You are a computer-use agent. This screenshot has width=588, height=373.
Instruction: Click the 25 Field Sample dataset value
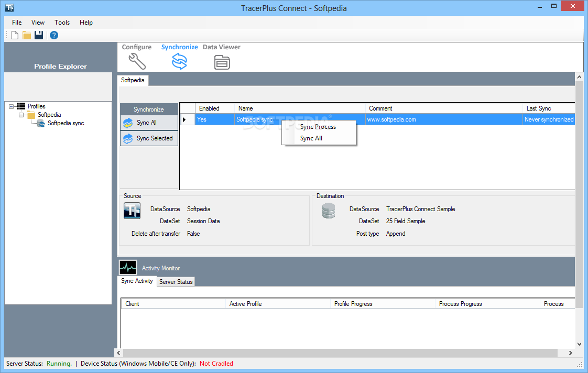tap(406, 221)
